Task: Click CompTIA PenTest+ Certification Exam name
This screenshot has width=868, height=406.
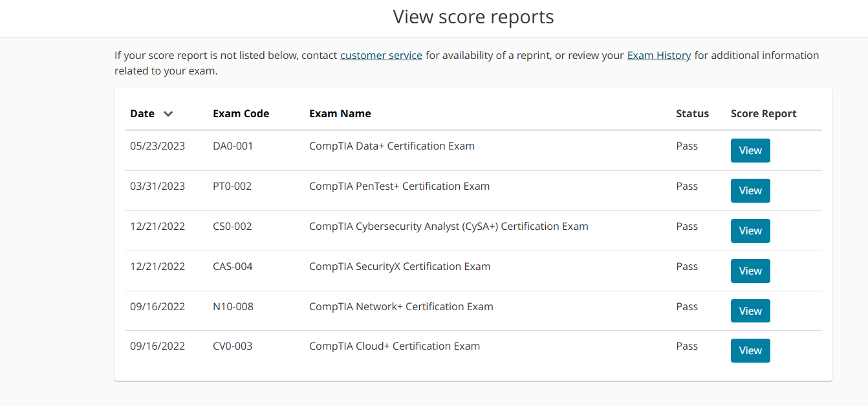Action: [399, 186]
